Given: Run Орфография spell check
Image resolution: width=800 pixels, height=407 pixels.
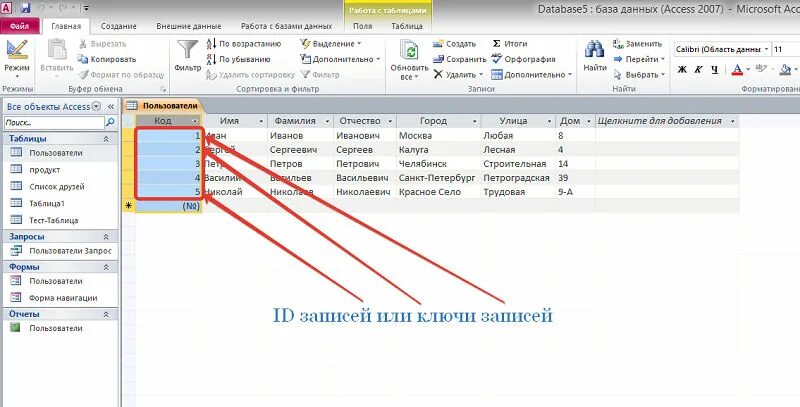Looking at the screenshot, I should coord(523,59).
